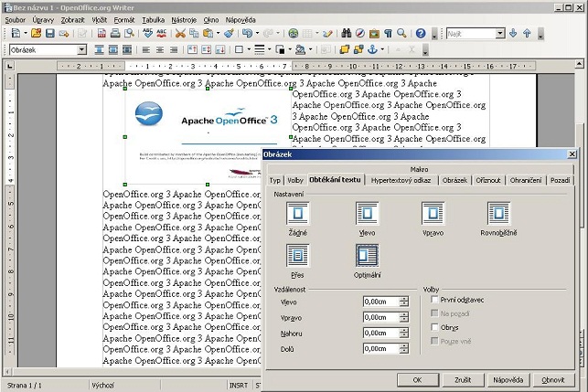Click the Save document toolbar icon
Screen dimensions: 588x392
tap(49, 34)
